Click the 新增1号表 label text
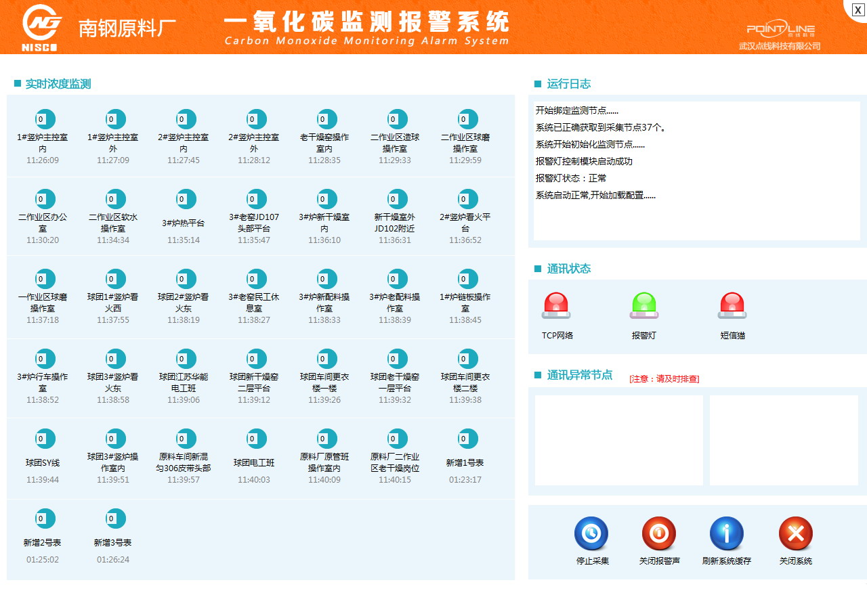Viewport: 867px width, 616px height. (x=465, y=463)
